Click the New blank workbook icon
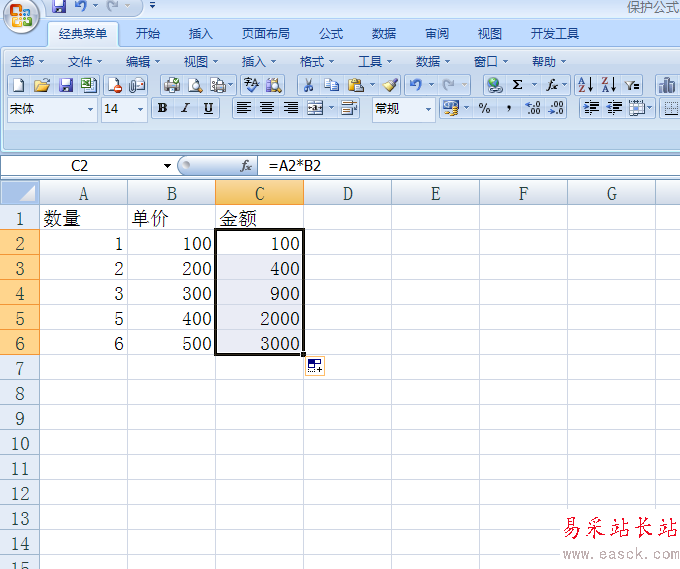Image resolution: width=680 pixels, height=569 pixels. point(18,85)
